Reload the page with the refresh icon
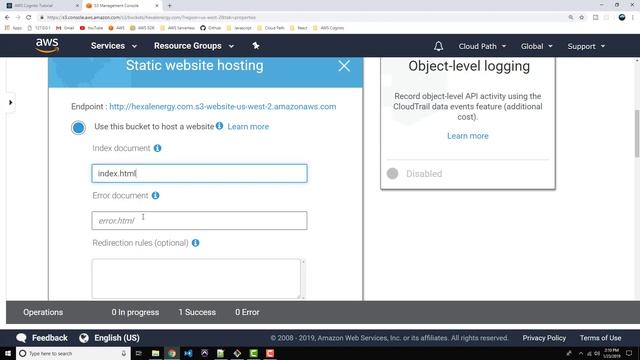This screenshot has width=640, height=360. pos(29,18)
